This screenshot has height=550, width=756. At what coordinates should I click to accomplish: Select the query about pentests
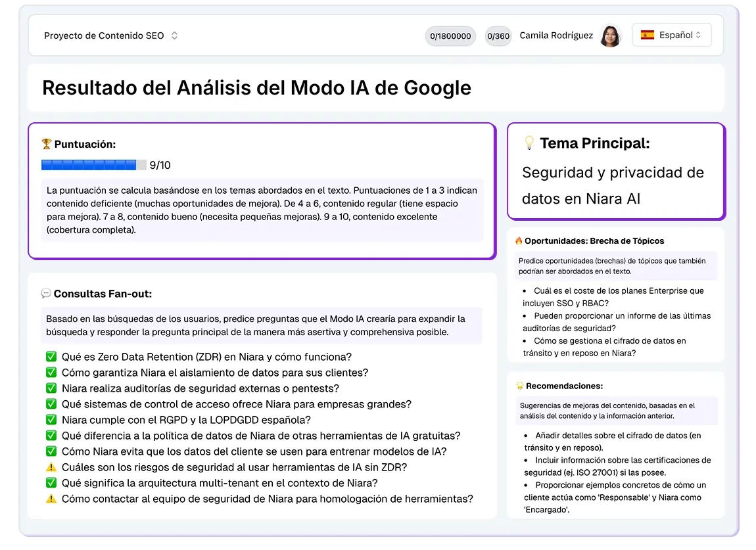pyautogui.click(x=200, y=388)
